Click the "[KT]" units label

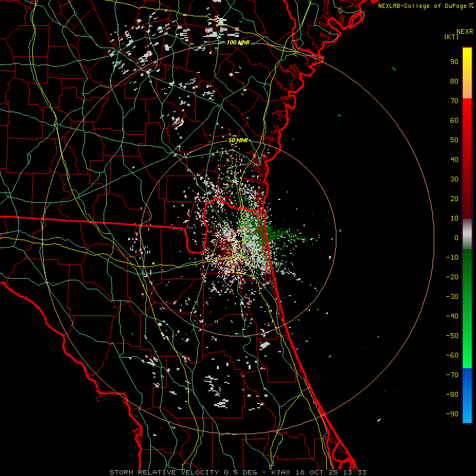pyautogui.click(x=452, y=36)
